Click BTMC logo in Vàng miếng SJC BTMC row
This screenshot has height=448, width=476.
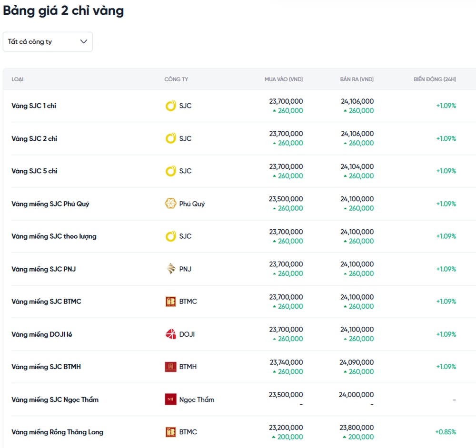tap(170, 302)
